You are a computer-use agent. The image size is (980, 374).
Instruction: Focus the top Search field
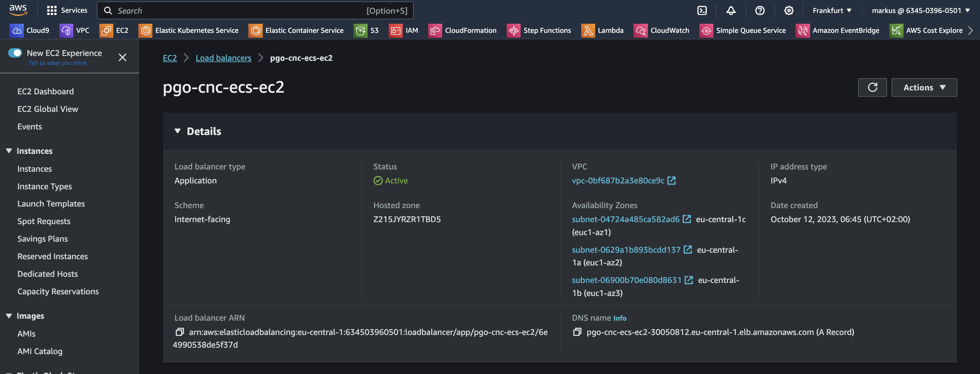(255, 11)
